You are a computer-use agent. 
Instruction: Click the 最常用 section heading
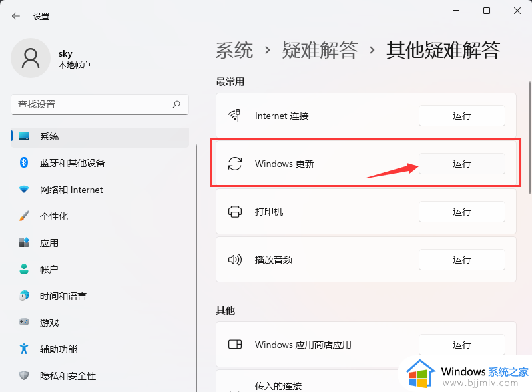[x=230, y=81]
